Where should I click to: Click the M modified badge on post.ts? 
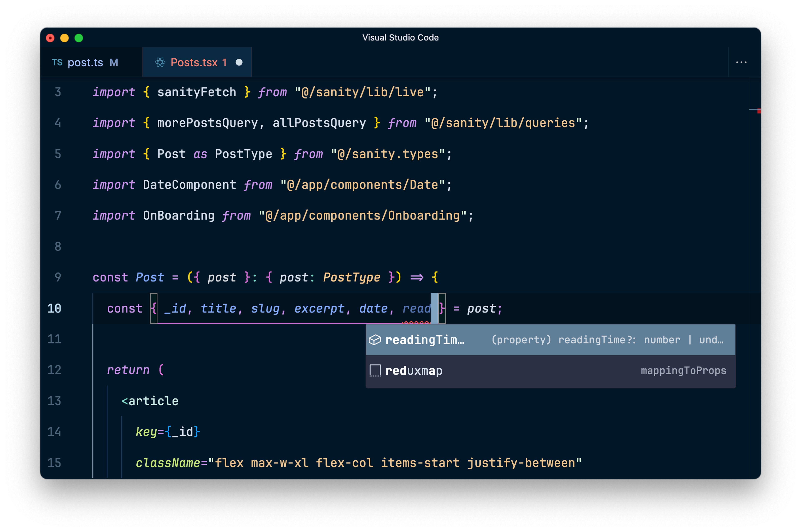click(x=114, y=62)
